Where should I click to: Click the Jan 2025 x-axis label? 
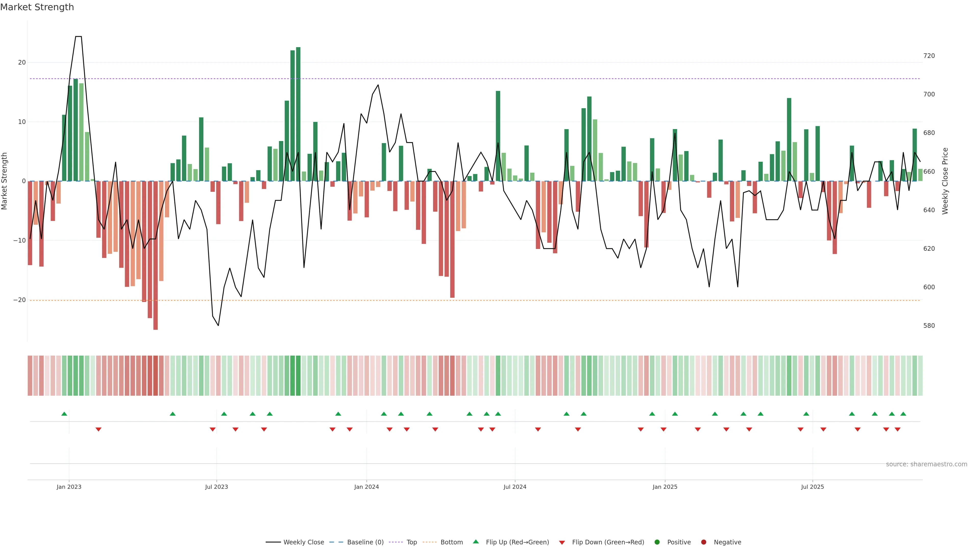coord(665,487)
